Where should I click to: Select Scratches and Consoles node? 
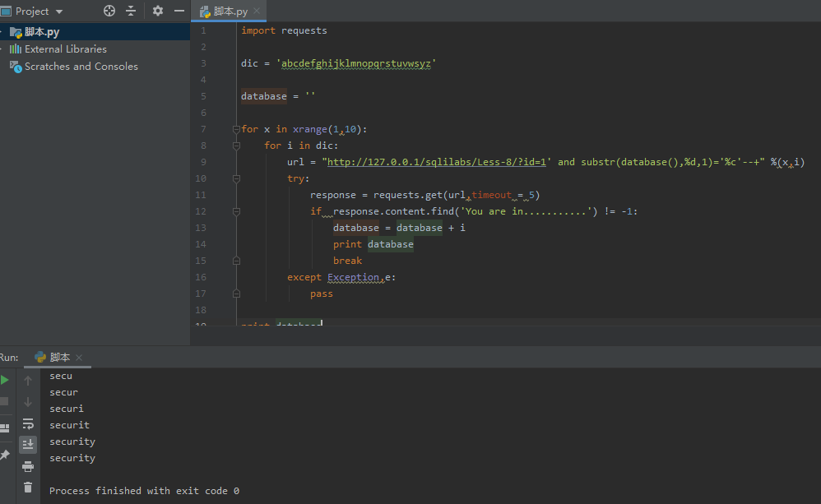pyautogui.click(x=81, y=67)
